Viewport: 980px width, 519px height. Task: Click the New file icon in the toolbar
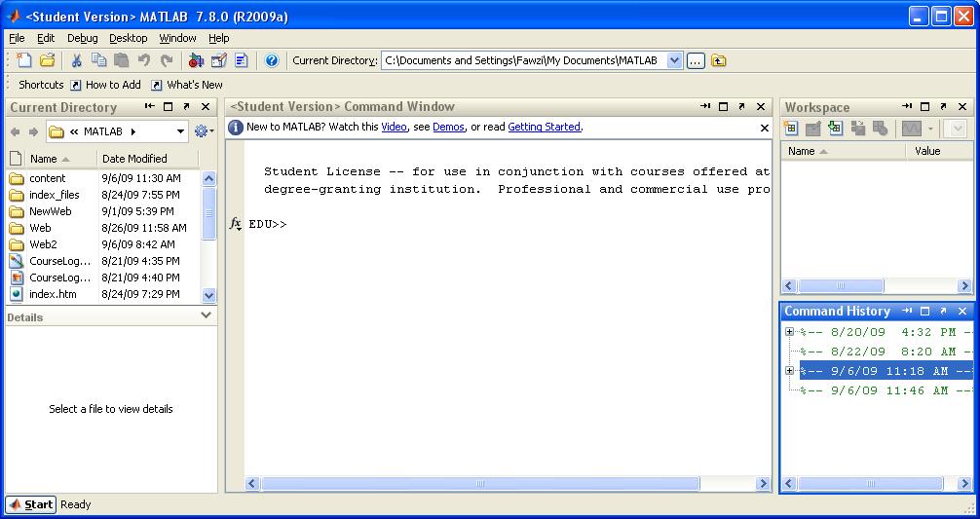tap(23, 60)
